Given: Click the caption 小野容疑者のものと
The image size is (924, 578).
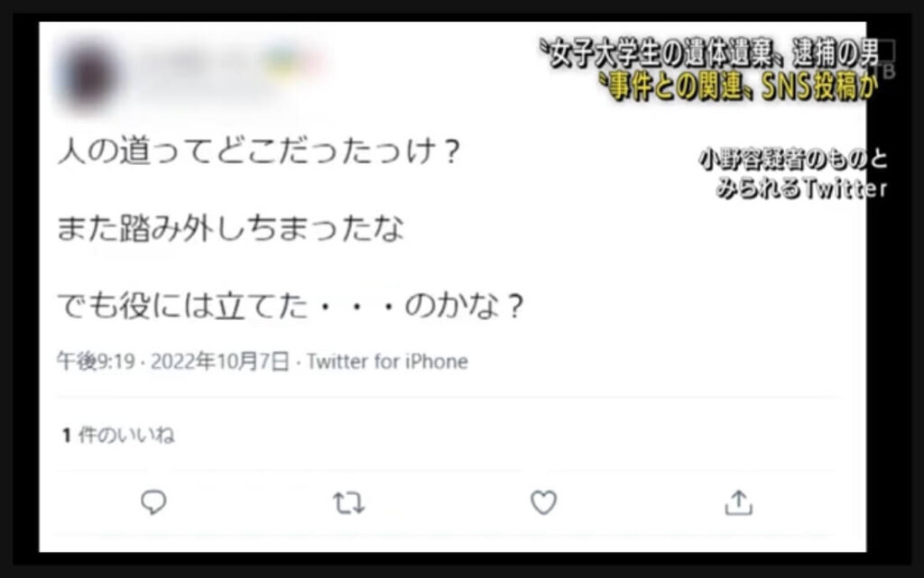Looking at the screenshot, I should (x=792, y=159).
